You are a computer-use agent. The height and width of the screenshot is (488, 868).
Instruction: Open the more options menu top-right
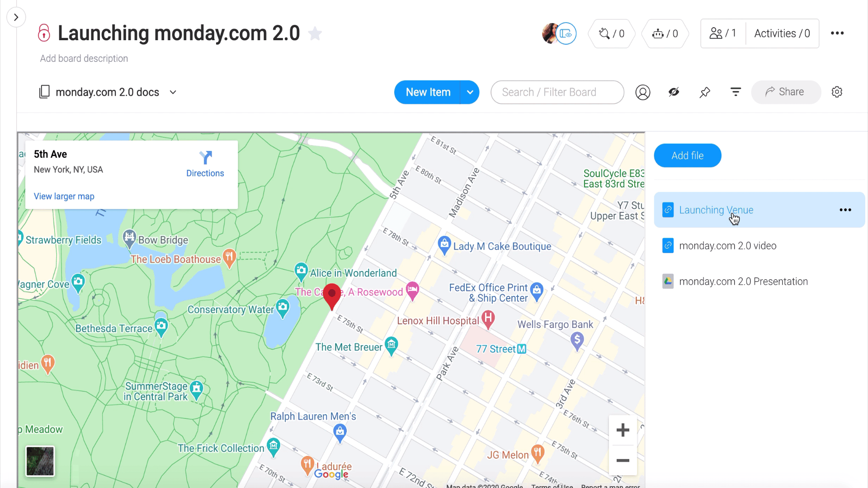[x=837, y=33]
